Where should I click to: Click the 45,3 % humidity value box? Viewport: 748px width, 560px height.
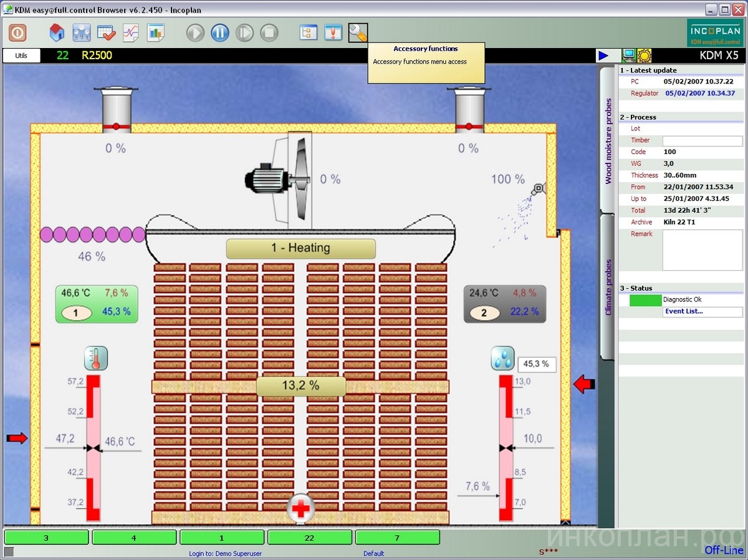pyautogui.click(x=537, y=364)
